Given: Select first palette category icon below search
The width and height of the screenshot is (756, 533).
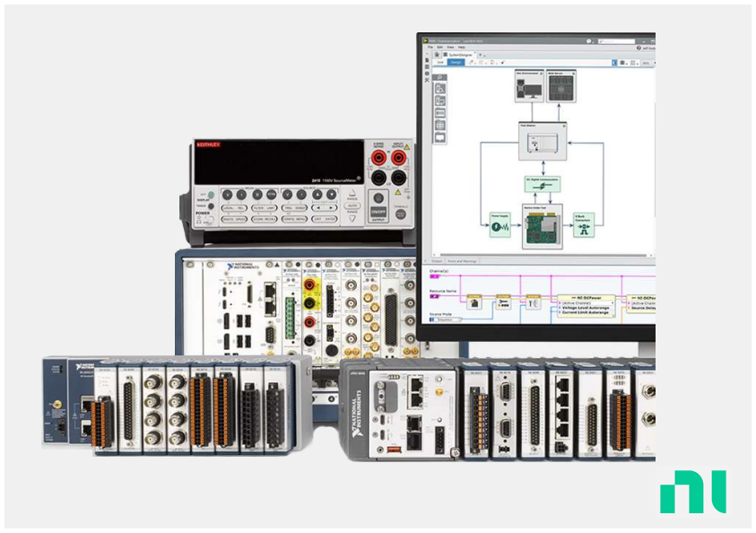Looking at the screenshot, I should [439, 89].
